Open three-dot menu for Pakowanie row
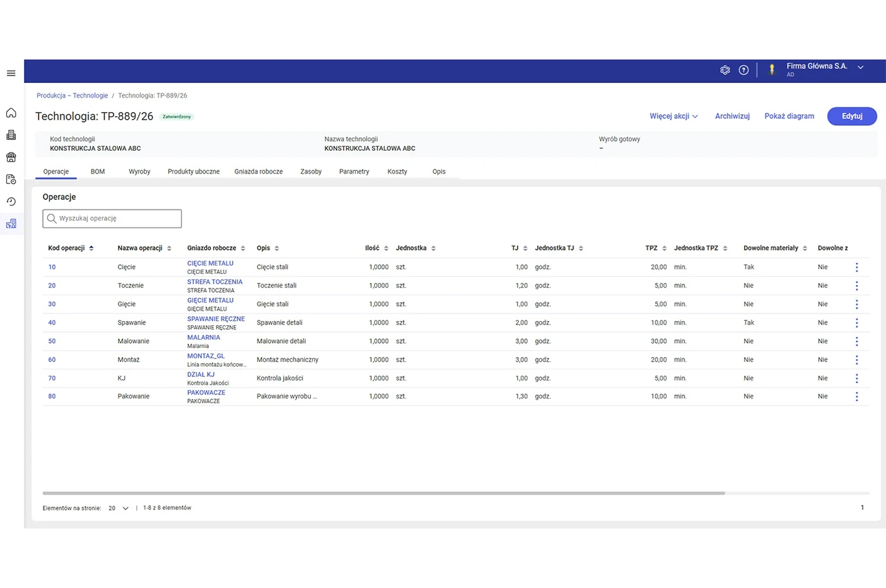This screenshot has width=886, height=588. [x=857, y=396]
